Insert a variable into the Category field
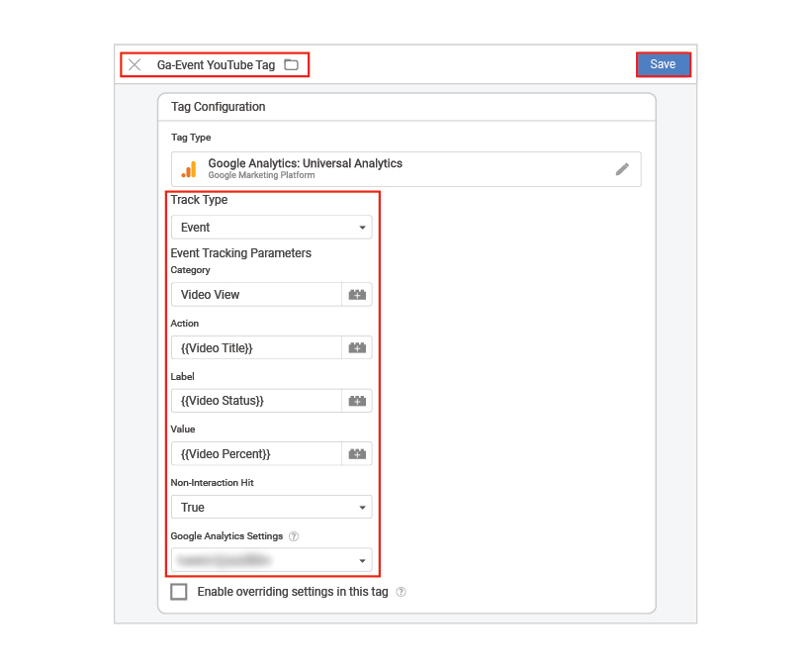The image size is (812, 668). 357,294
